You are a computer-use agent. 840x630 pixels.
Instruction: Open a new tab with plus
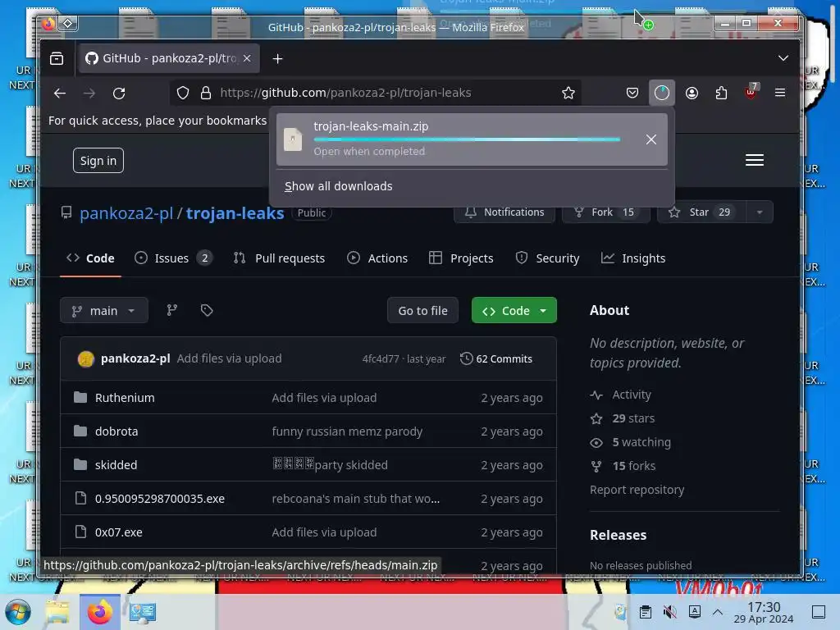[277, 58]
